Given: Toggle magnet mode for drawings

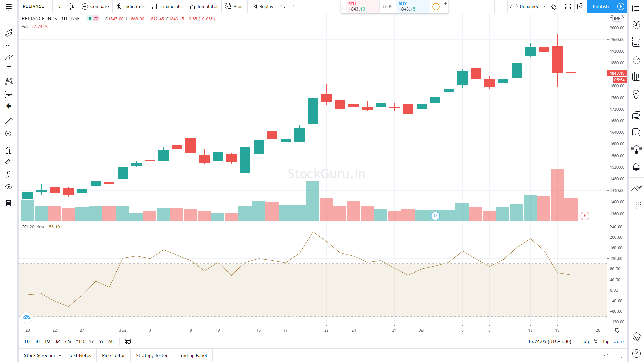Looking at the screenshot, I should point(9,150).
